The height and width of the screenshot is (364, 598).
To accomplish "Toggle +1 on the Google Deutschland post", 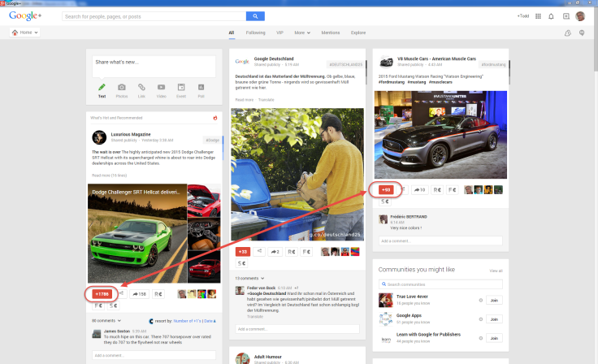I will 242,252.
